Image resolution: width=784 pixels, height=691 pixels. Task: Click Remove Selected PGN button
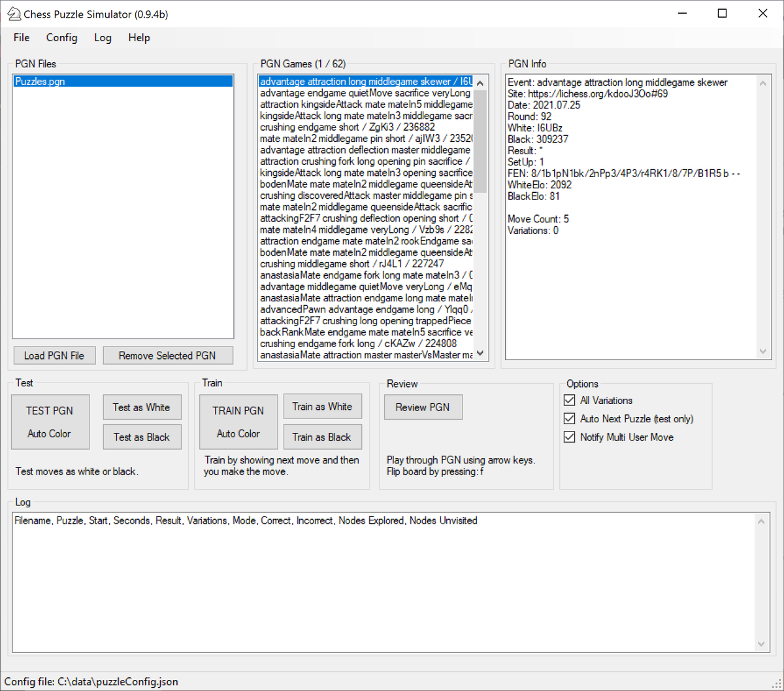click(167, 356)
